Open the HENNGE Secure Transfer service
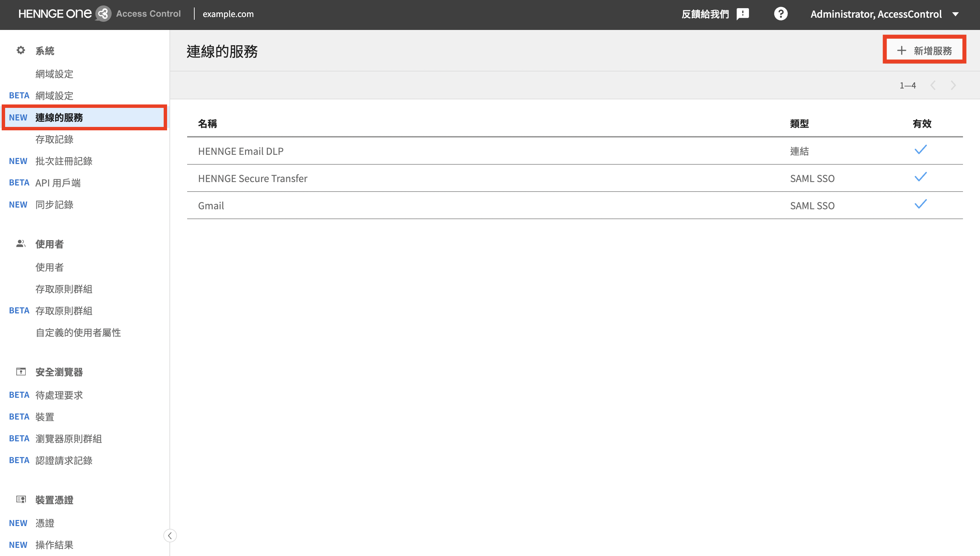The width and height of the screenshot is (980, 556). point(252,178)
